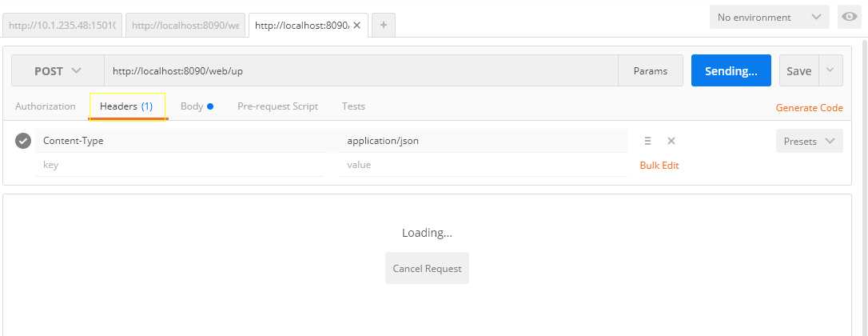The width and height of the screenshot is (868, 336).
Task: Reorder the Content-Type header row handle
Action: (647, 141)
